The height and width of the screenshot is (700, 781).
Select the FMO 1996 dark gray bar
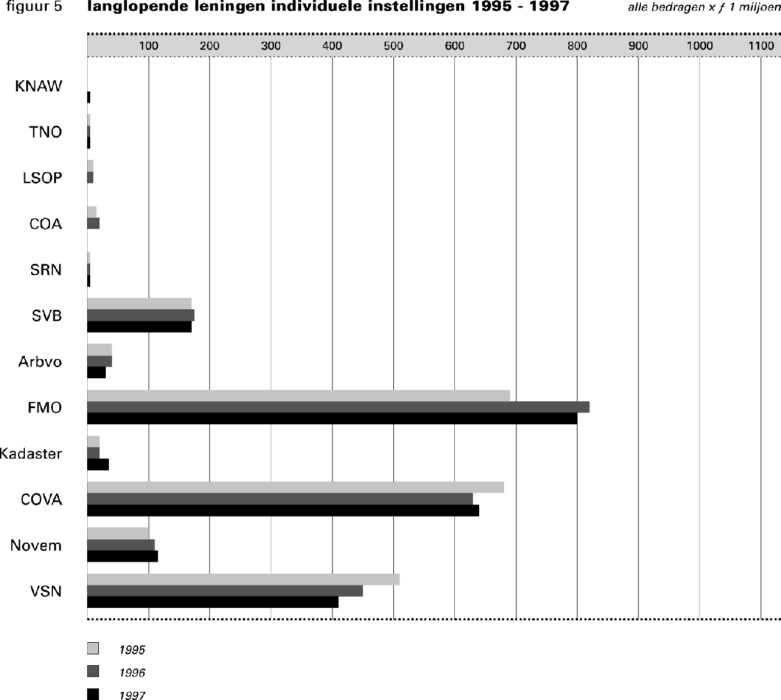tap(338, 407)
